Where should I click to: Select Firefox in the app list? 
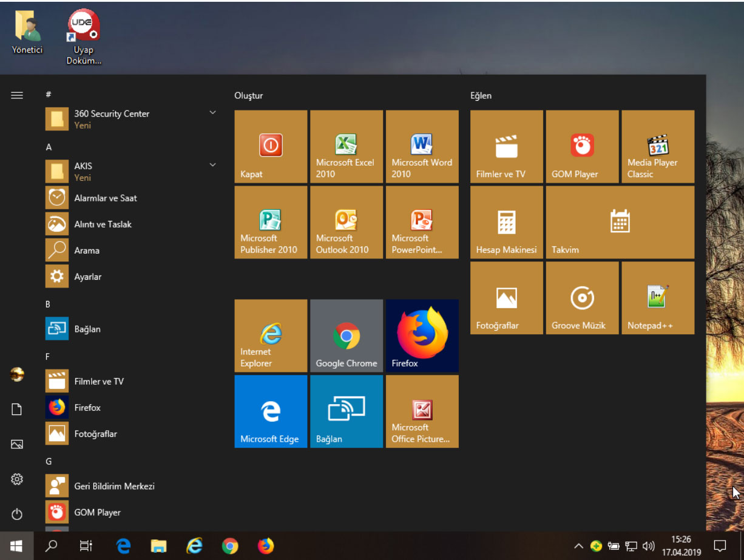[131, 408]
